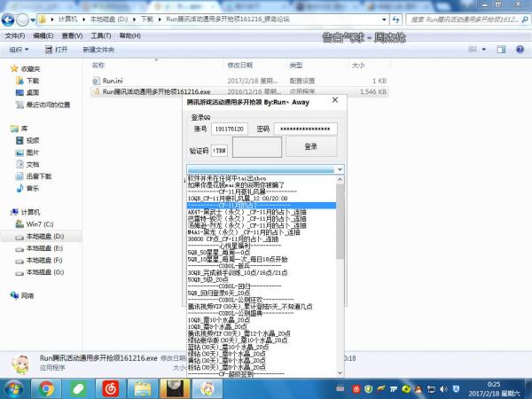Click the 登录 login button
This screenshot has width=532, height=399.
tap(311, 146)
